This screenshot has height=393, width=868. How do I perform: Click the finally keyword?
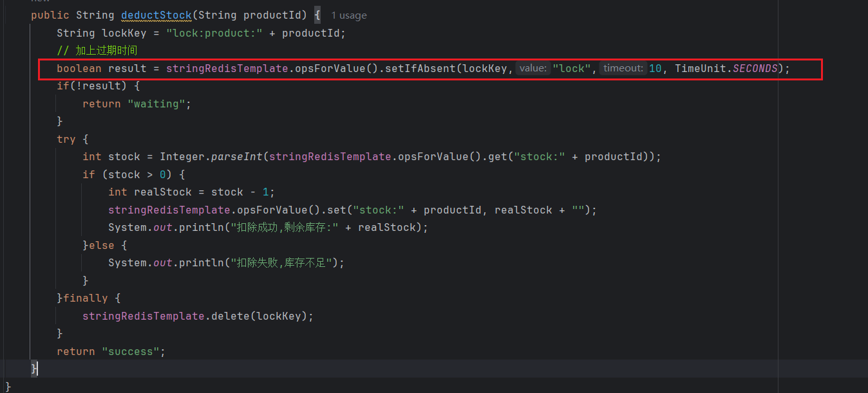pos(86,298)
